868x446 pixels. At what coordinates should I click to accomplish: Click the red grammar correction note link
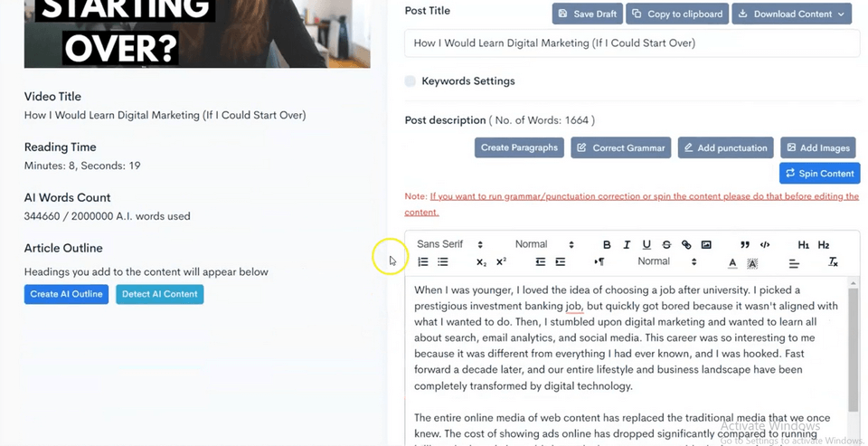[x=632, y=204]
